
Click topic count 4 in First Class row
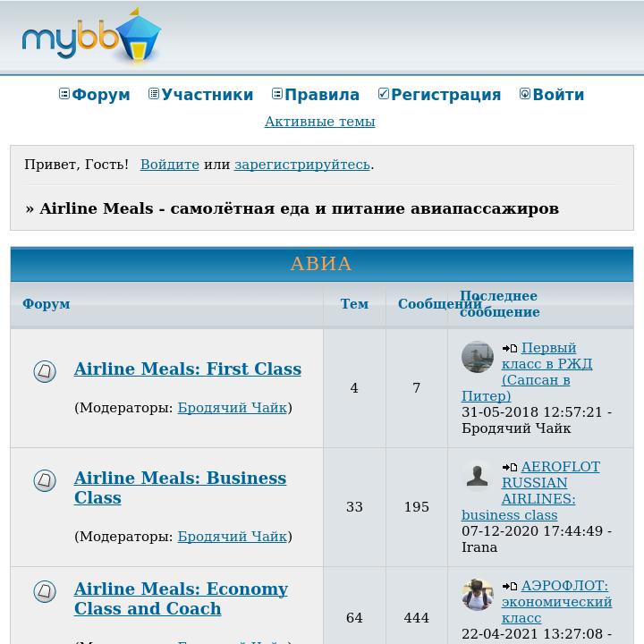[x=354, y=388]
